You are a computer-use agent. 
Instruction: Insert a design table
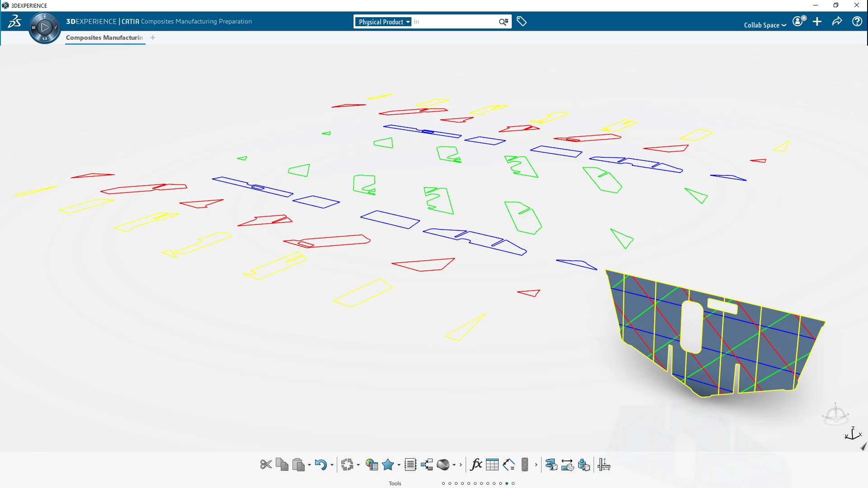tap(492, 465)
